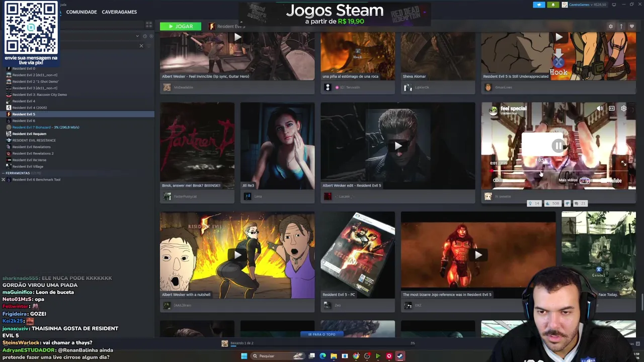644x362 pixels.
Task: Select downloading Resident Evil 7 Biohazard
Action: point(45,127)
